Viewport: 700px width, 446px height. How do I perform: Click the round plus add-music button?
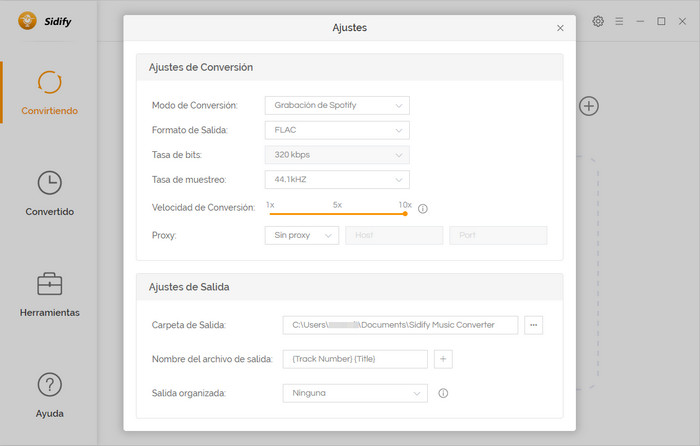(589, 106)
